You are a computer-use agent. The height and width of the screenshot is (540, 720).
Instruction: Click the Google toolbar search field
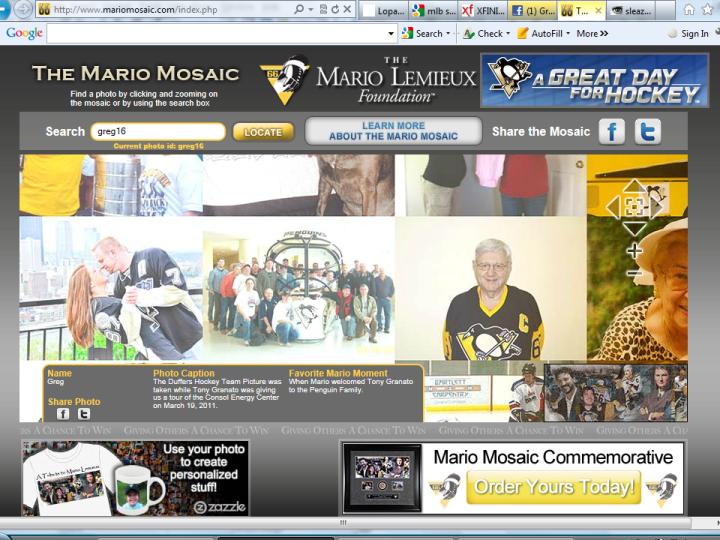click(216, 34)
